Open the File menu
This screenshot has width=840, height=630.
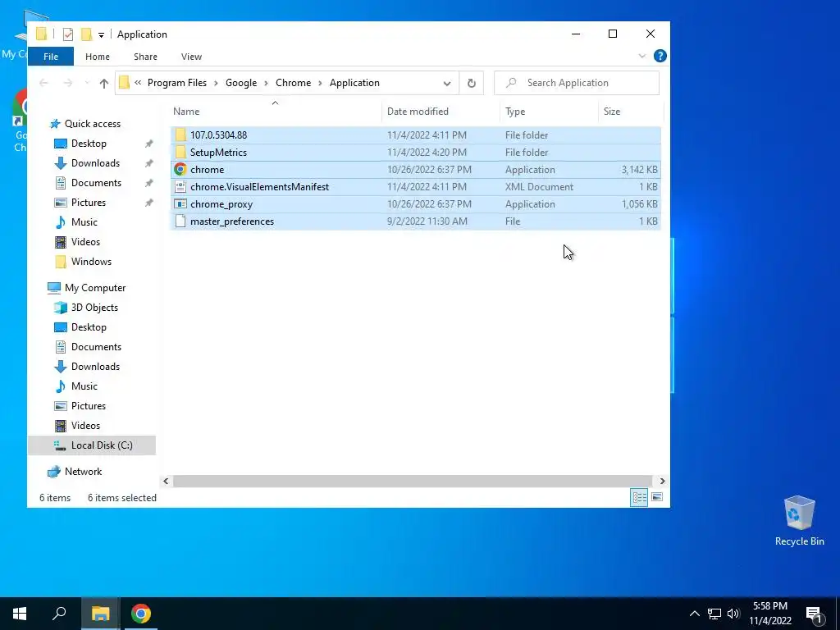pos(50,57)
